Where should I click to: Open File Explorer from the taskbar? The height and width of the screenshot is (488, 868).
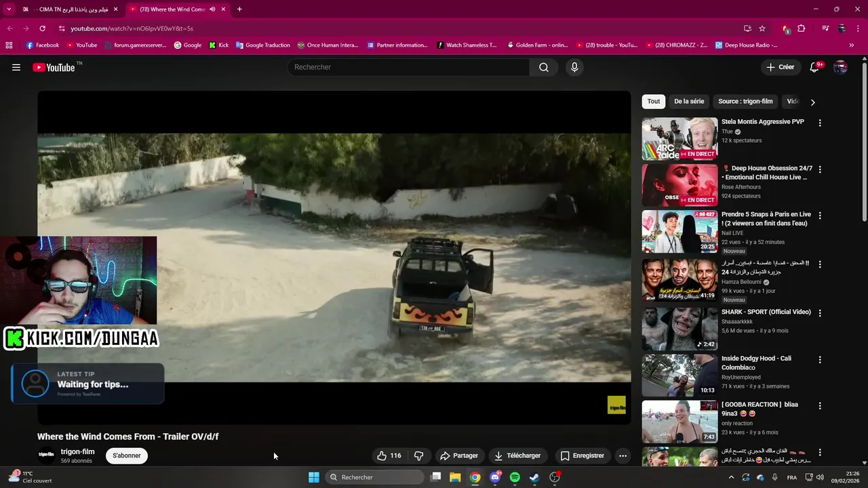pyautogui.click(x=455, y=477)
